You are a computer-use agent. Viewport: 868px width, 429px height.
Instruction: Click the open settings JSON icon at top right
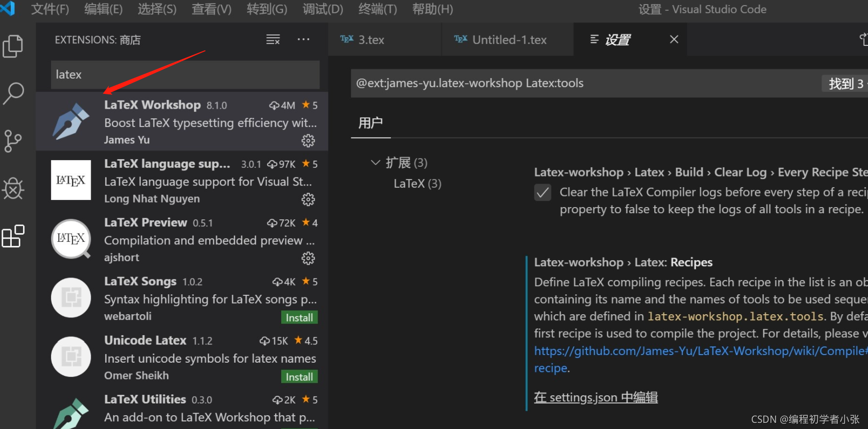(x=863, y=39)
